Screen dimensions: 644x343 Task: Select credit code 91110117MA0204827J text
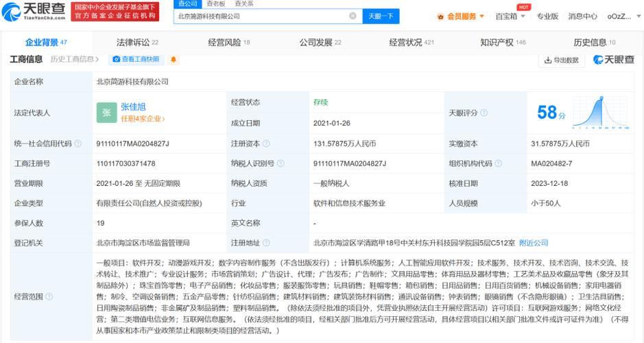pos(132,144)
